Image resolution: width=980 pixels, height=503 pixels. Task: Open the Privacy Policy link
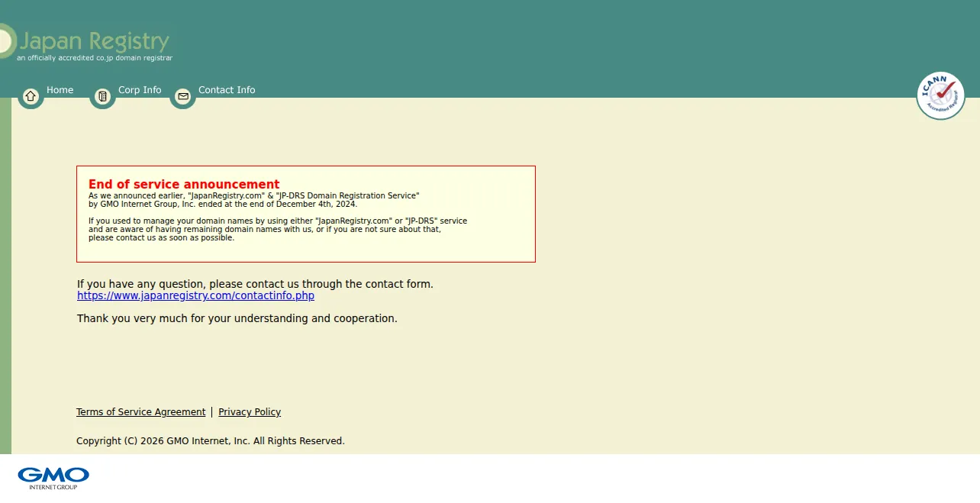click(x=250, y=412)
